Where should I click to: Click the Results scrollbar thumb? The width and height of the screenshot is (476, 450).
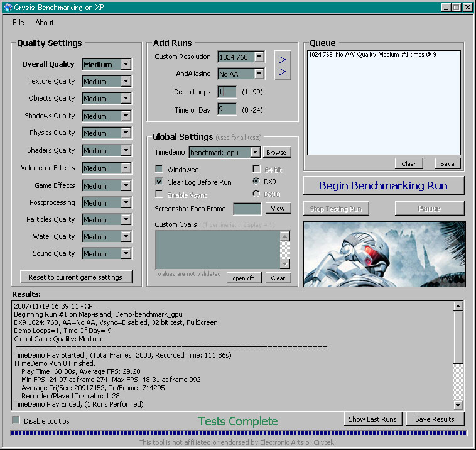458,337
